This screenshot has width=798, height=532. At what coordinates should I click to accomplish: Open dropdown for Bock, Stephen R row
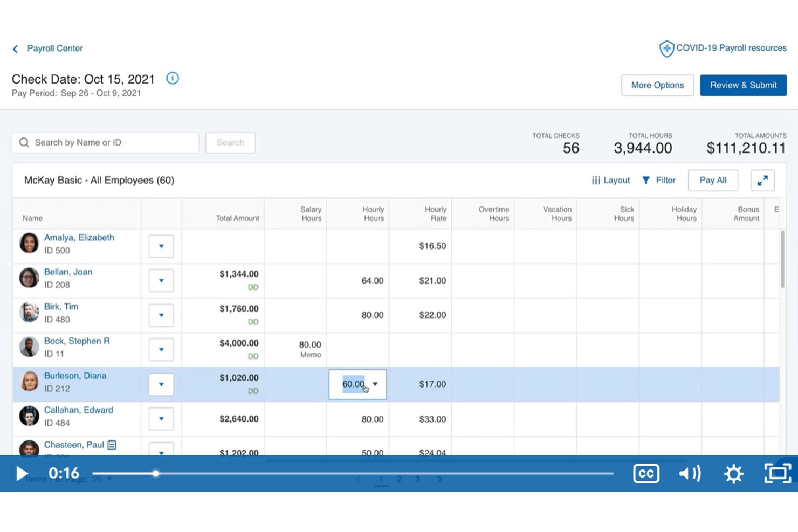coord(161,350)
